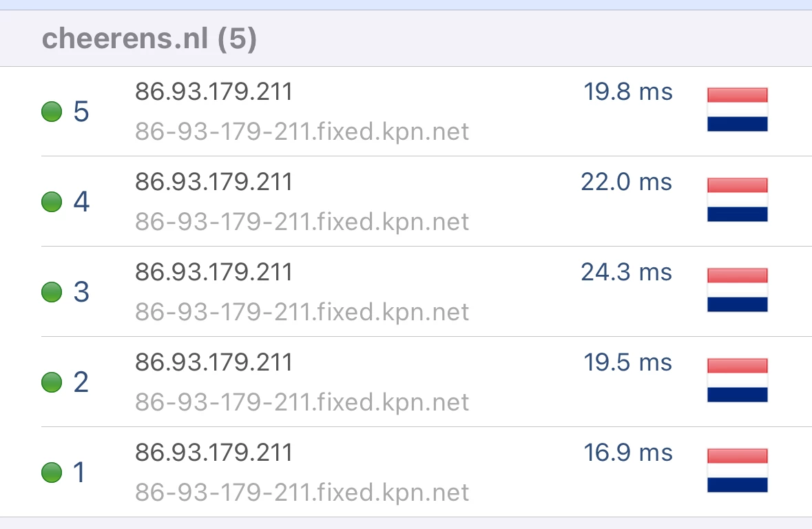Select the 19.5 ms latency value
Image resolution: width=812 pixels, height=529 pixels.
click(628, 362)
